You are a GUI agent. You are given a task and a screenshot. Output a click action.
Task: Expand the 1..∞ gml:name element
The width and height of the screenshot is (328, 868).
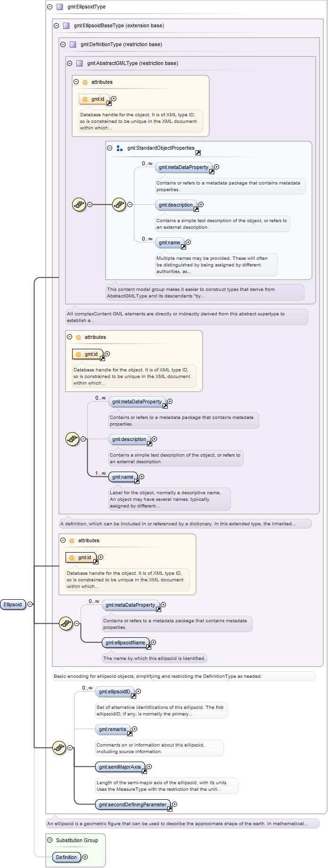coord(142,476)
